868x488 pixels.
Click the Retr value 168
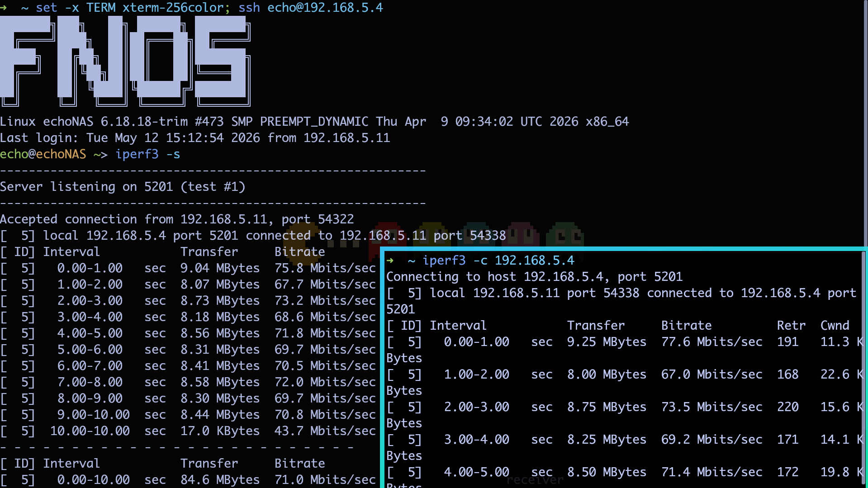point(788,374)
